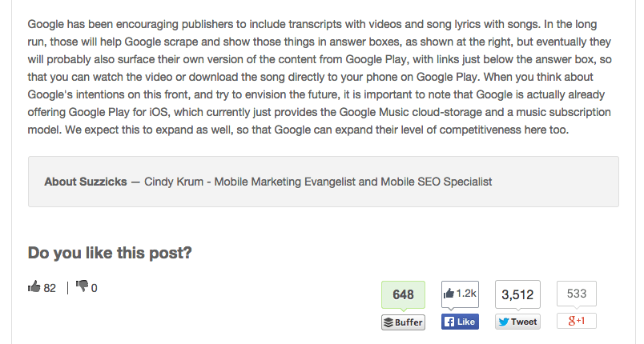Click thumb icon in 1.2k likes bubble

tap(449, 293)
